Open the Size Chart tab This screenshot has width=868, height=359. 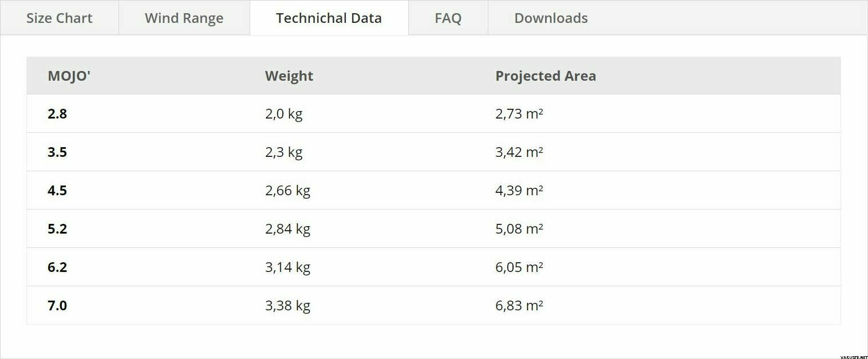(x=60, y=18)
